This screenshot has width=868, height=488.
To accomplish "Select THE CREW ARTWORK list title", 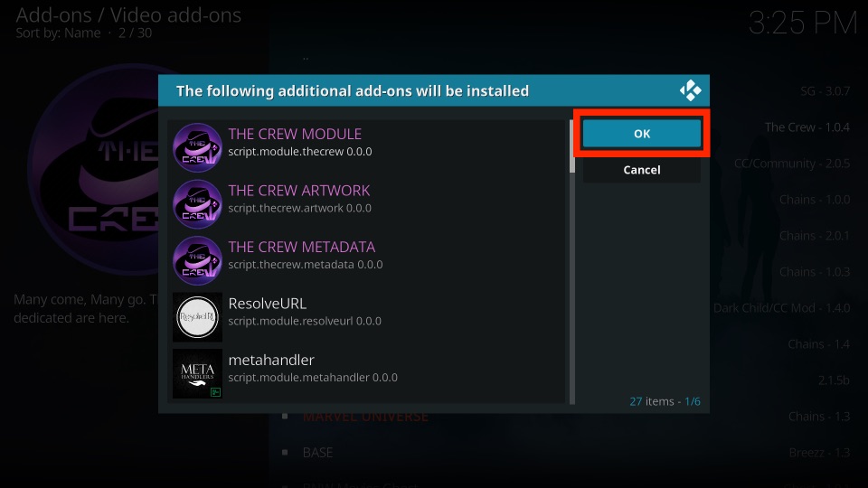I will click(x=299, y=191).
